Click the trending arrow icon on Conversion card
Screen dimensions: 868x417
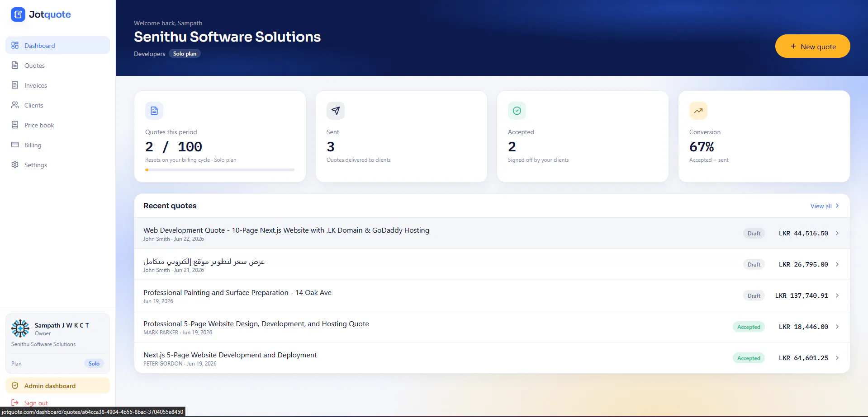click(x=698, y=111)
